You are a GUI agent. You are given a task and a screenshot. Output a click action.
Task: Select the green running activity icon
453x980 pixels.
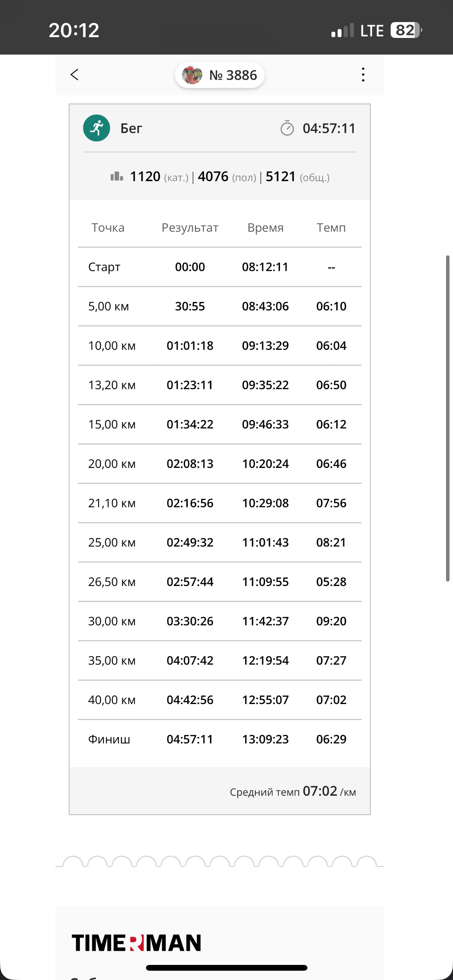(x=96, y=128)
